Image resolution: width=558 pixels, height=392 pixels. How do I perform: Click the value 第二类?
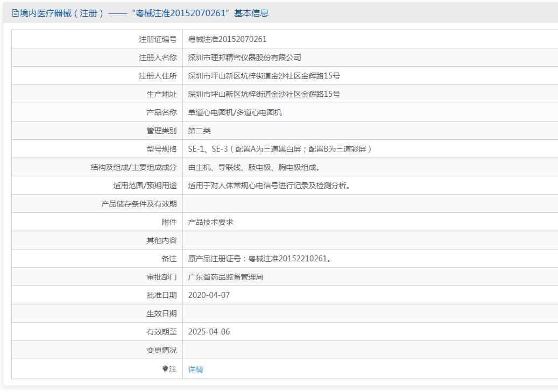pos(199,131)
